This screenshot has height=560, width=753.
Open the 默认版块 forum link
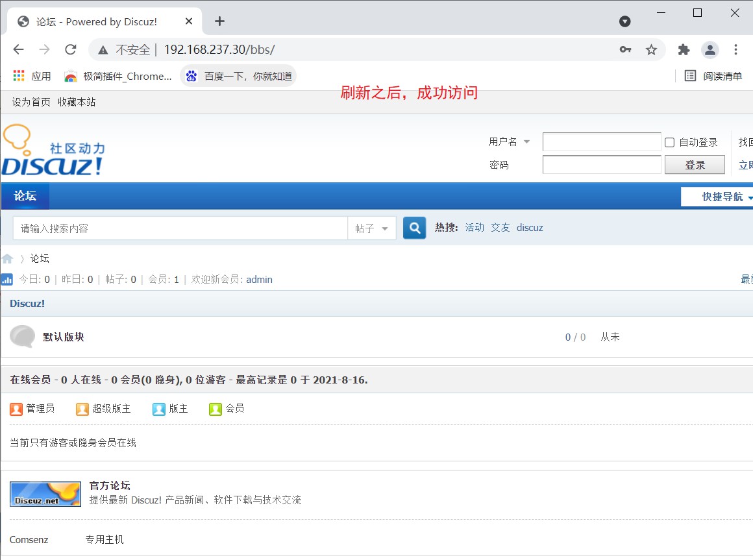64,337
